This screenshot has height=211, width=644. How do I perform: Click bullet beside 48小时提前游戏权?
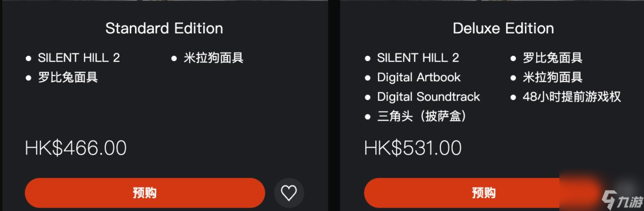pos(513,98)
